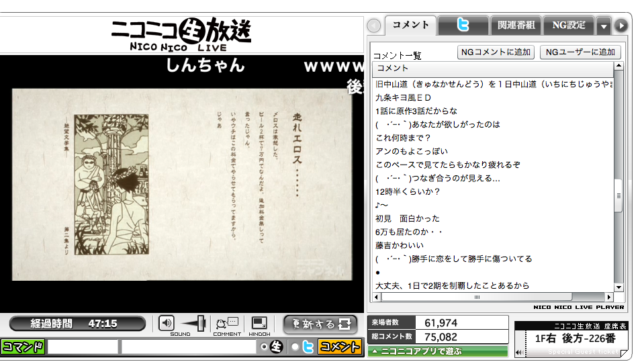Image resolution: width=642 pixels, height=364 pixels.
Task: Click the コメント column header
Action: click(x=493, y=69)
